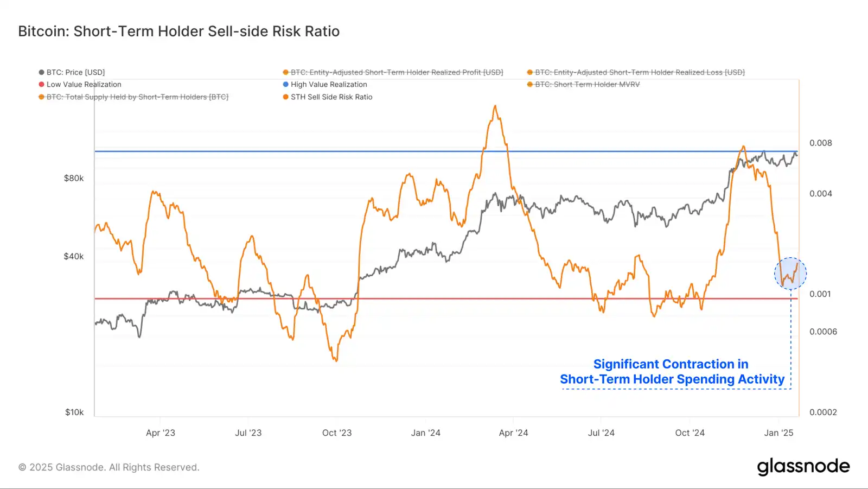Viewport: 868px width, 489px height.
Task: Enable Total Supply Held by Short-Term Holders
Action: (x=133, y=97)
